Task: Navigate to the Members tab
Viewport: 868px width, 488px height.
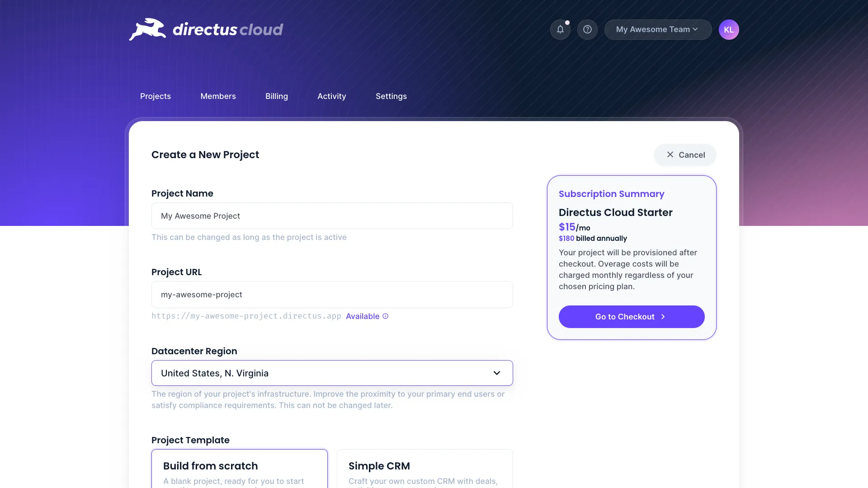Action: [x=218, y=96]
